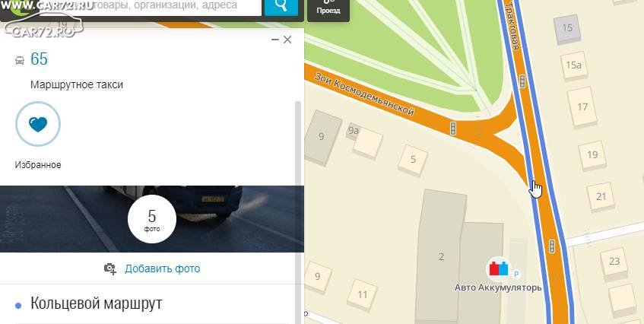This screenshot has width=644, height=324.
Task: Click the Добавить фото link
Action: click(162, 268)
